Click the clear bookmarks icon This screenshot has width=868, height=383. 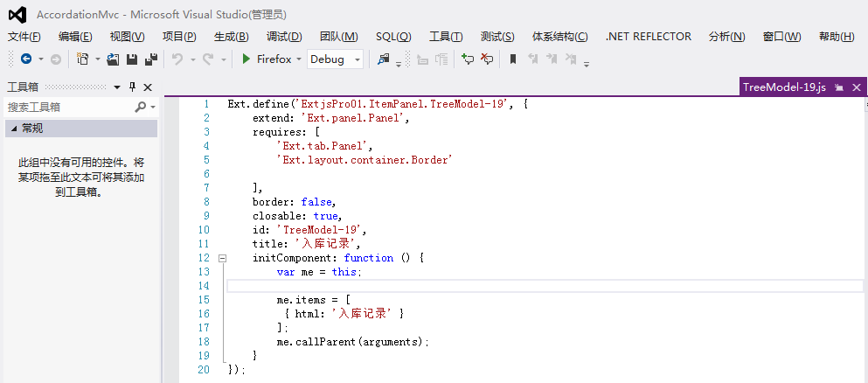(570, 59)
